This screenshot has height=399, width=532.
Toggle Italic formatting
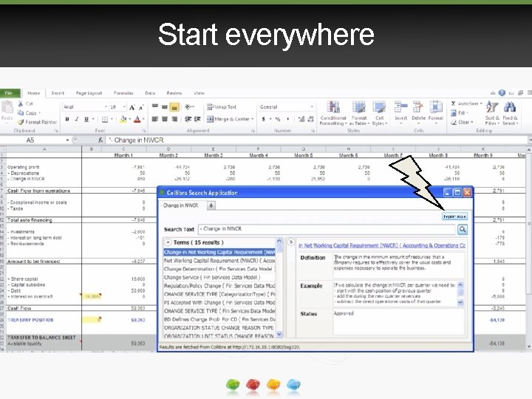(x=77, y=119)
